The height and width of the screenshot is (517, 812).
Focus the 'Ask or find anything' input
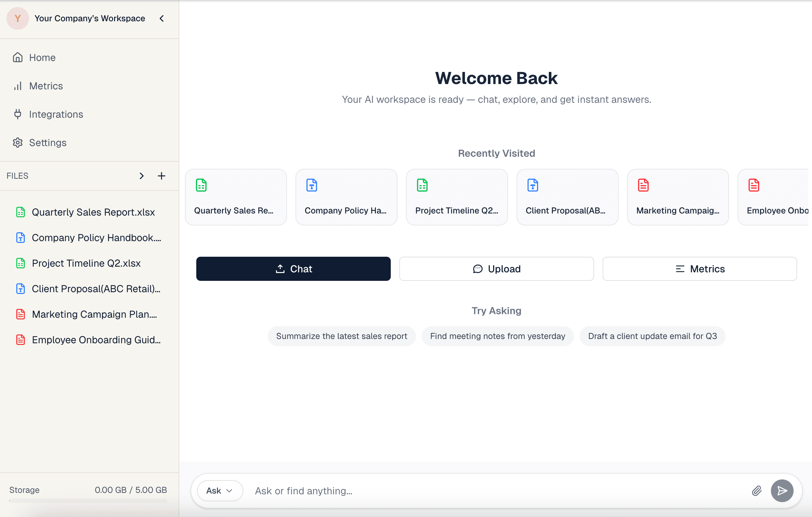tap(496, 491)
